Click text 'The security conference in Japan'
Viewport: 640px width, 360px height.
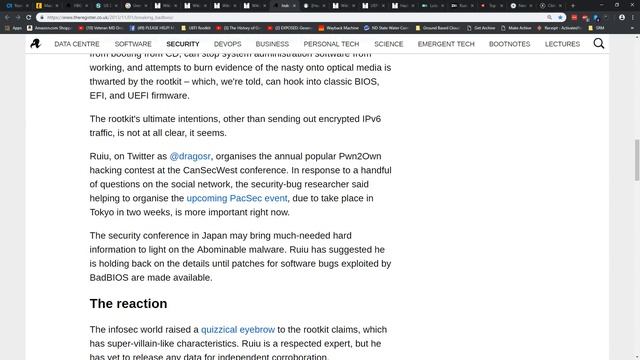(158, 236)
